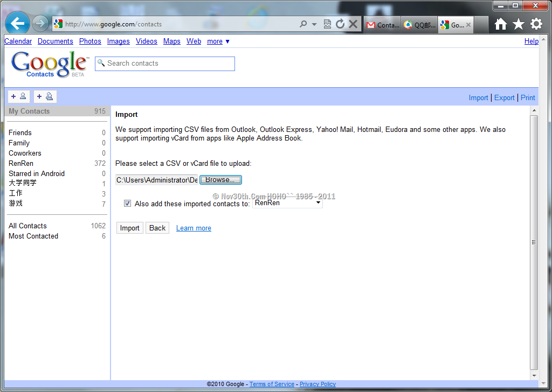Stop loading with the X icon

pyautogui.click(x=353, y=24)
